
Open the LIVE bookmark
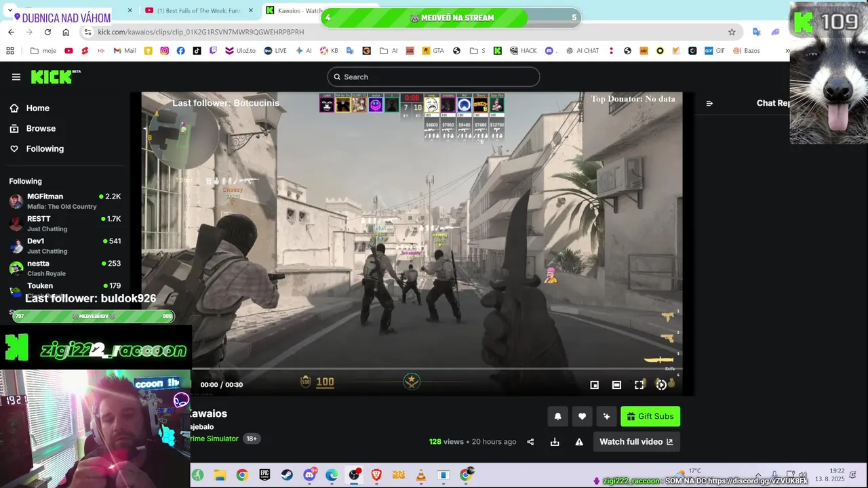point(275,51)
